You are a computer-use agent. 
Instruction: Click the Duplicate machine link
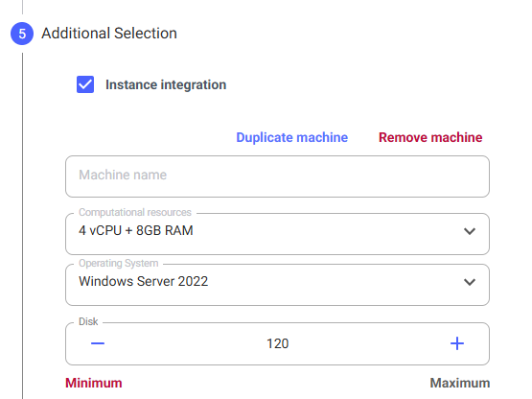point(291,137)
